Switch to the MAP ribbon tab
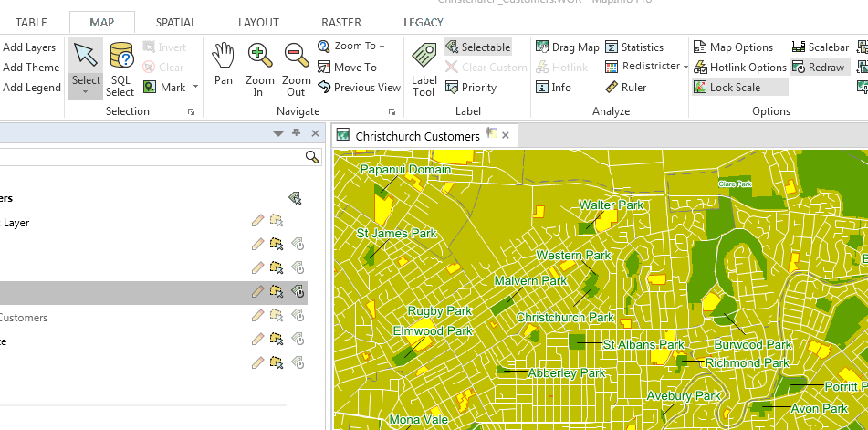Viewport: 868px width, 430px height. tap(102, 23)
